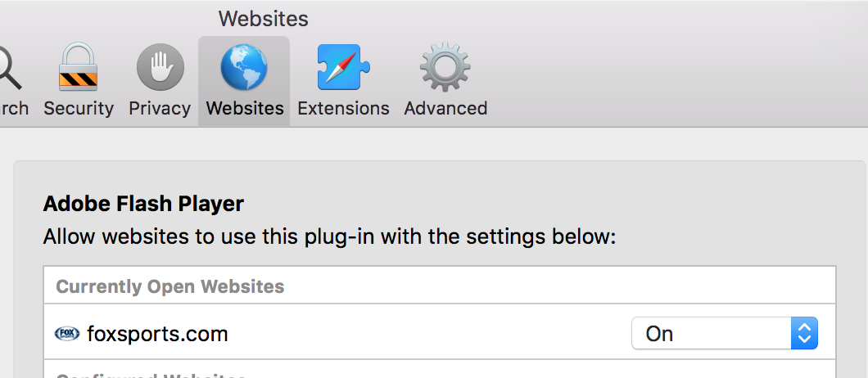Image resolution: width=868 pixels, height=378 pixels.
Task: Click the Currently Open Websites header
Action: [170, 286]
